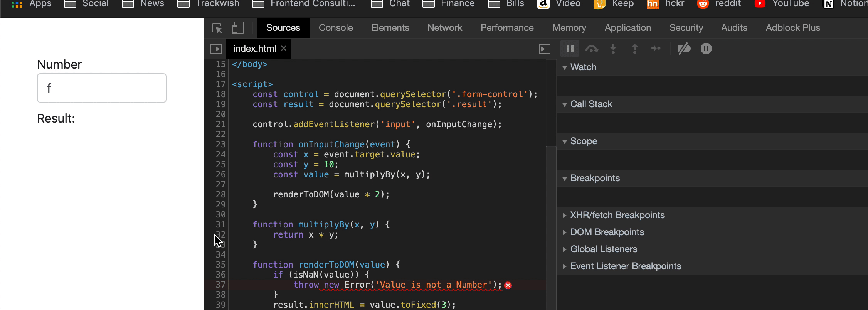This screenshot has height=310, width=868.
Task: Click the 'Result:' text on page
Action: pyautogui.click(x=56, y=118)
